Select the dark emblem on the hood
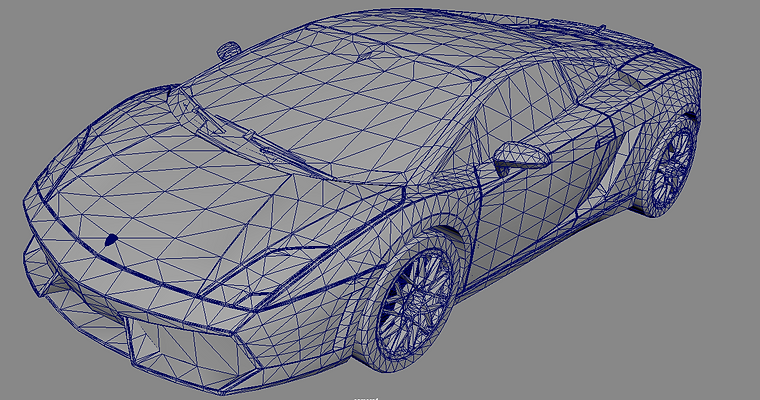The height and width of the screenshot is (400, 760). [111, 240]
